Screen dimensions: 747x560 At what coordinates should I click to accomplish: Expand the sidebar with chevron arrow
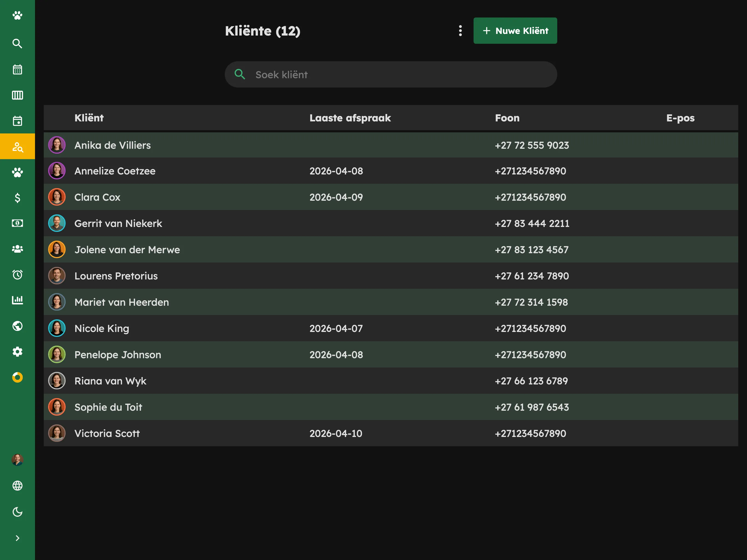click(x=17, y=538)
